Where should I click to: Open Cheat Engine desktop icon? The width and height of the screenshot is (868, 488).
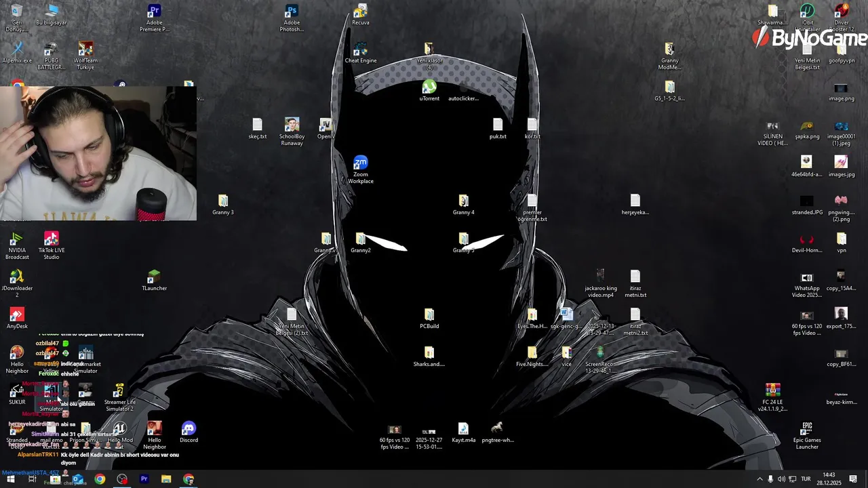(x=360, y=53)
